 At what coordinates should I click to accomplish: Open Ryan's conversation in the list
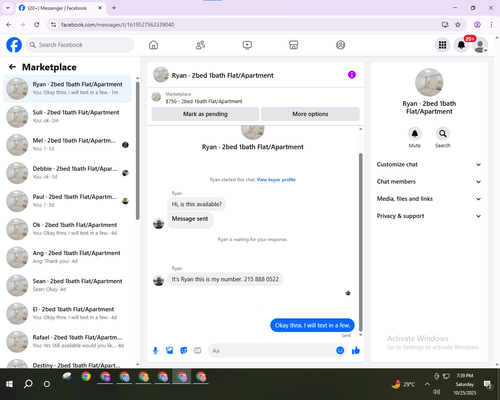[67, 88]
